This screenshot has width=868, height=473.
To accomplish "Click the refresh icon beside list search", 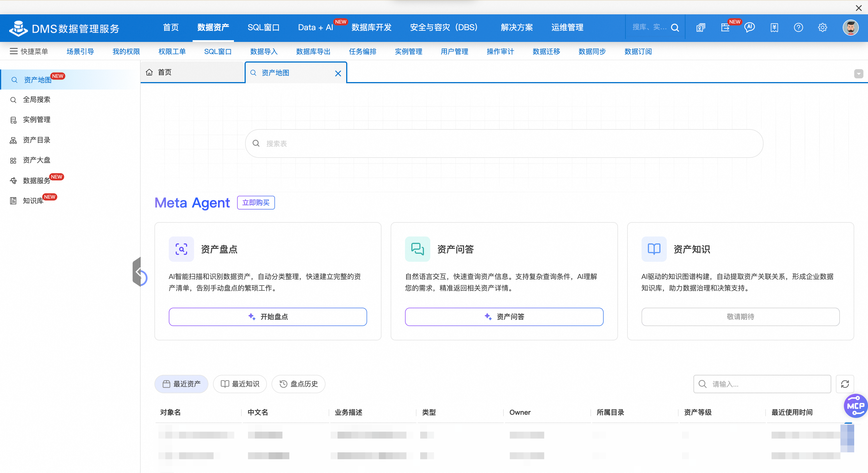I will coord(844,384).
